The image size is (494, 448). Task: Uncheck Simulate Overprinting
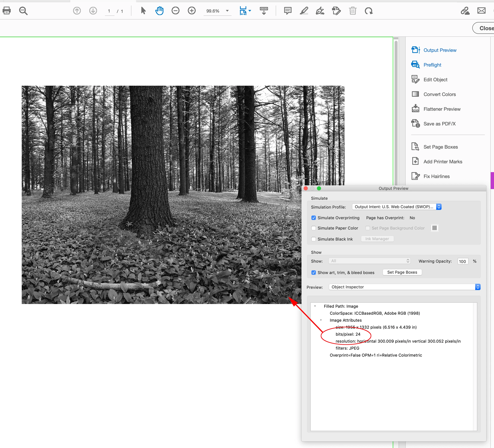pyautogui.click(x=314, y=218)
